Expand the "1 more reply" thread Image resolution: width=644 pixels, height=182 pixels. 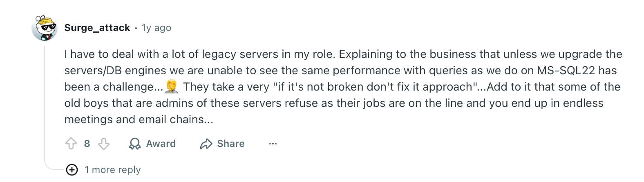click(112, 170)
